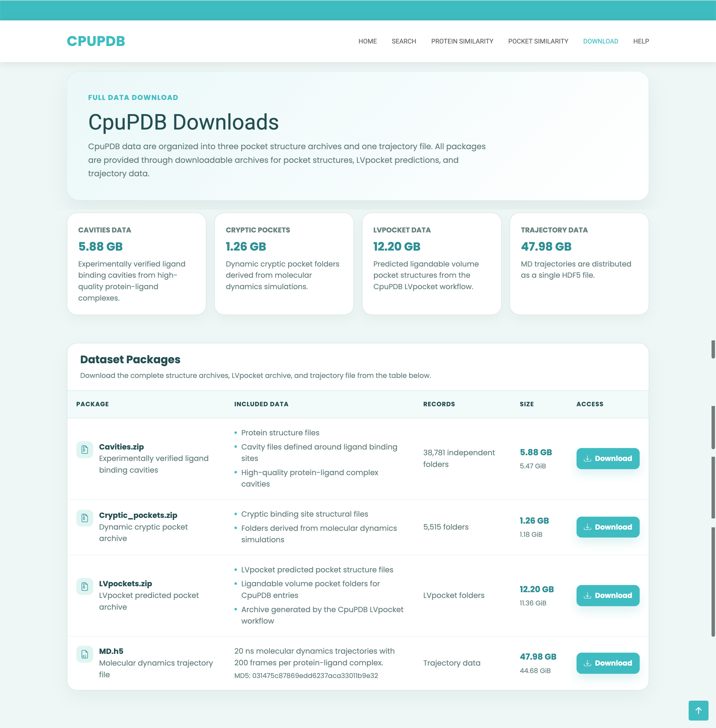
Task: Click the Cryptic_pockets.zip file icon
Action: (85, 518)
